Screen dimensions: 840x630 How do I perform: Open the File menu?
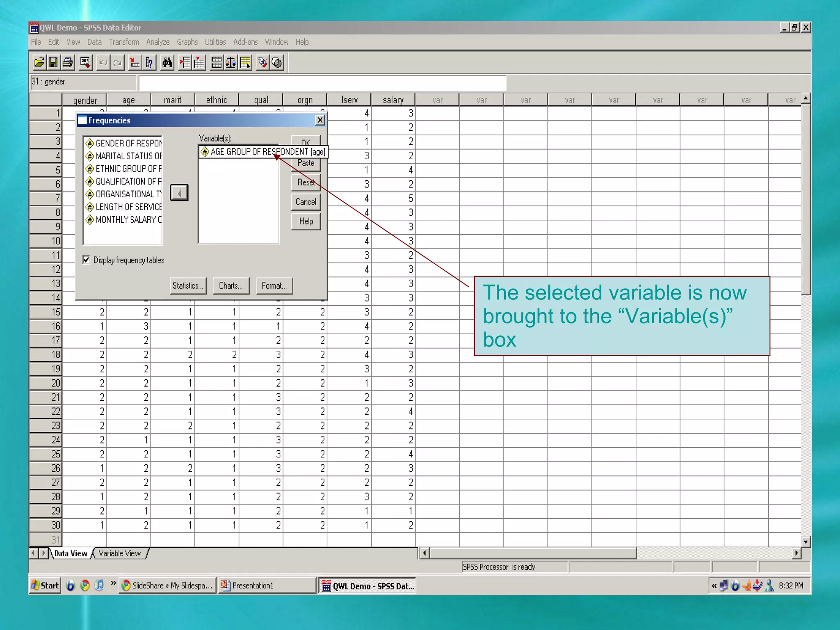36,42
